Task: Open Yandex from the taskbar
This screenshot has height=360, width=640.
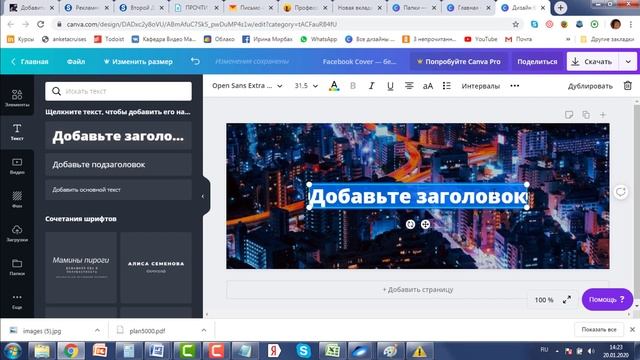Action: (274, 351)
